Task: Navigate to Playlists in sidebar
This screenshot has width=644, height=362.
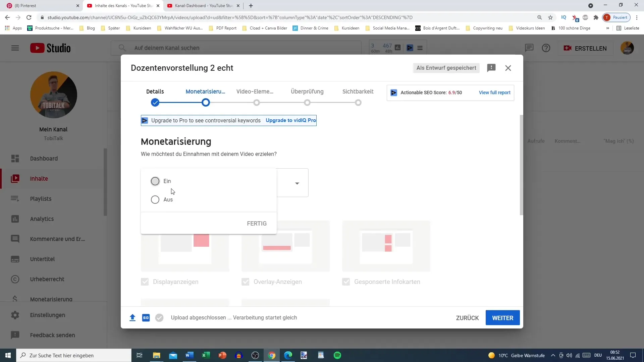Action: (40, 199)
